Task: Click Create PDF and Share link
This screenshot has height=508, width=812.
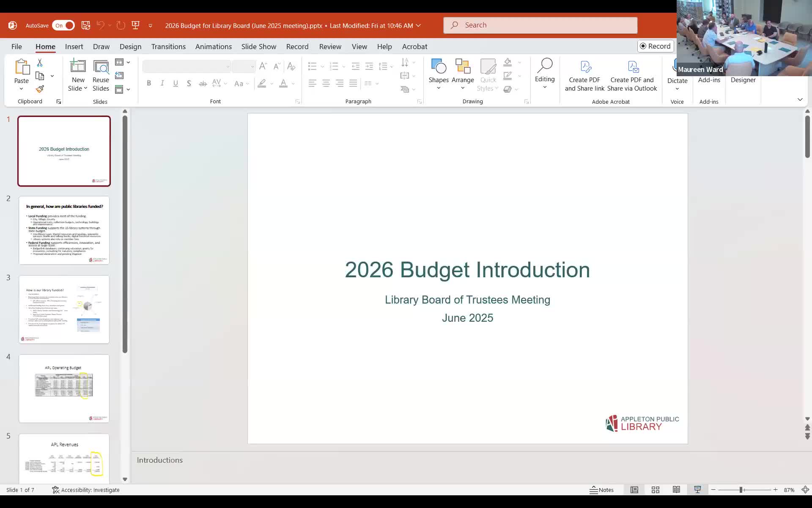Action: tap(584, 75)
